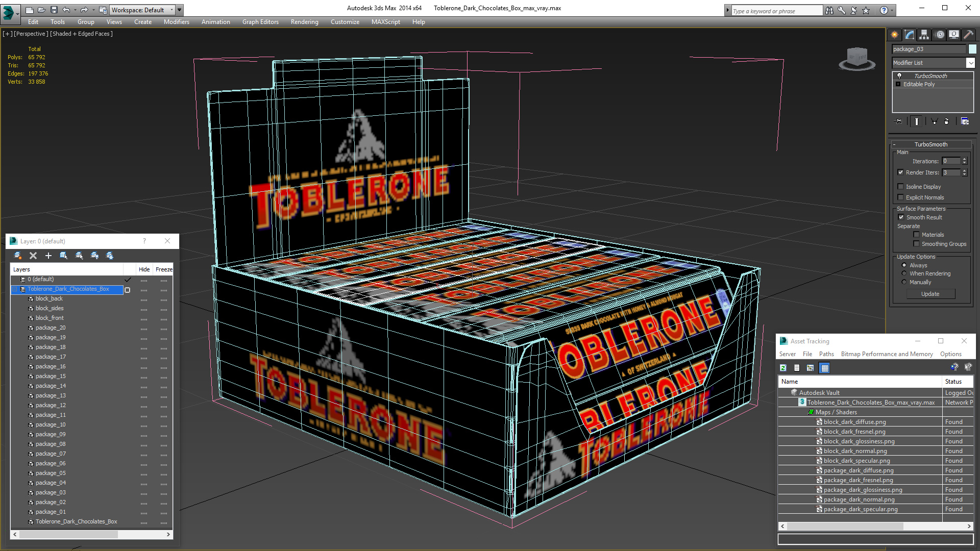Collapse the Toblerone_Dark_Chocolates_Box layer tree

coord(15,289)
